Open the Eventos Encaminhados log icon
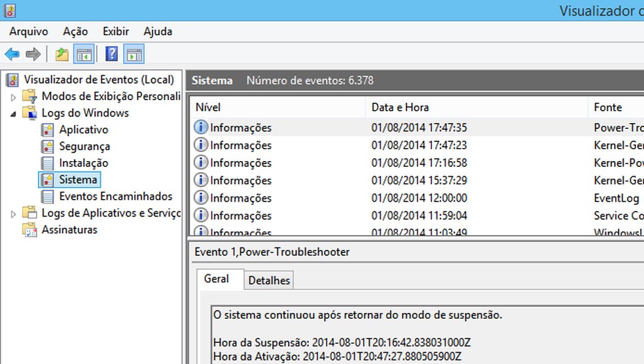This screenshot has height=364, width=644. tap(47, 196)
